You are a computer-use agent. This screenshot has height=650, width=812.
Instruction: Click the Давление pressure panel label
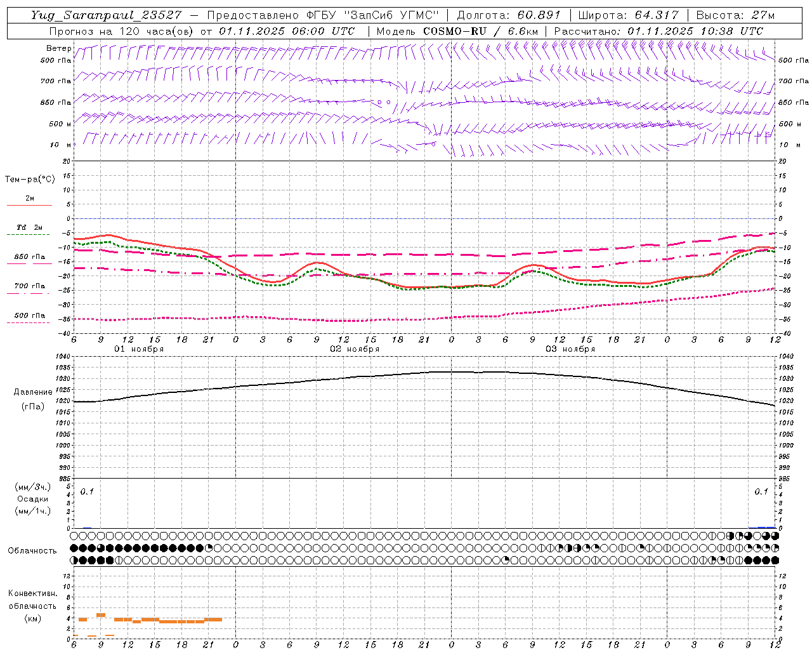33,392
